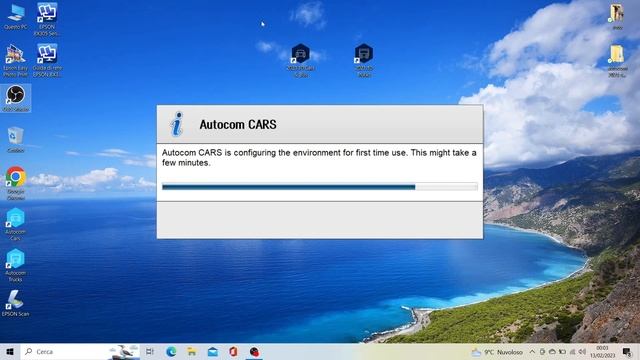Viewport: 640px width, 360px height.
Task: Open Task View from the taskbar
Action: click(x=150, y=351)
